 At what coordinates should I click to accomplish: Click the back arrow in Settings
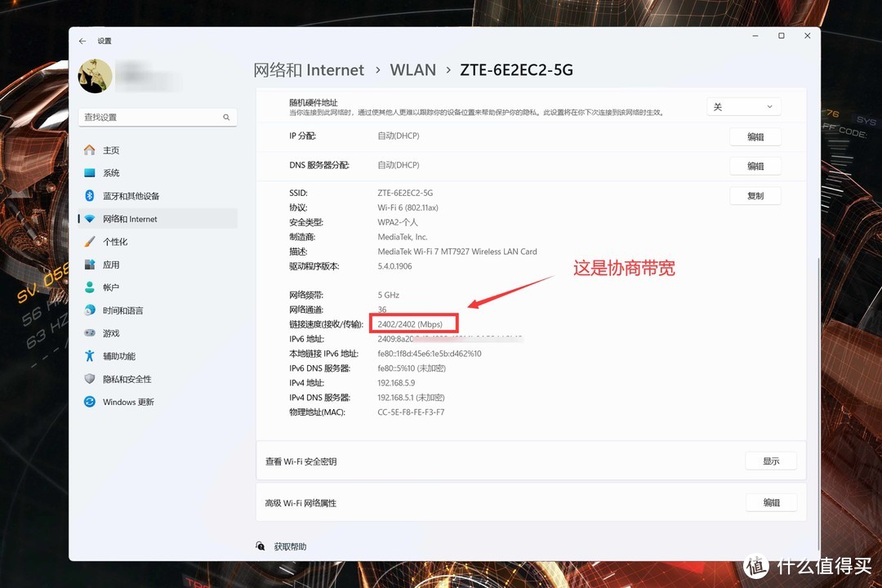82,40
